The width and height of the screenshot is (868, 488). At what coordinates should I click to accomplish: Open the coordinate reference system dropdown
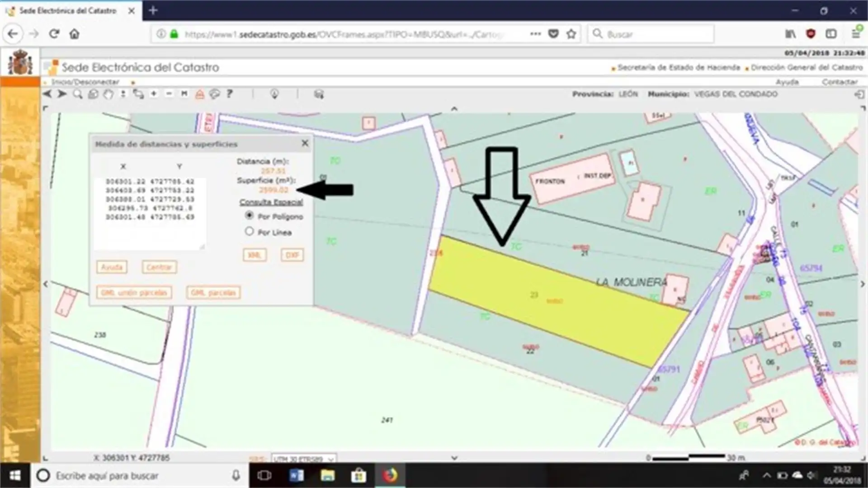pos(304,459)
